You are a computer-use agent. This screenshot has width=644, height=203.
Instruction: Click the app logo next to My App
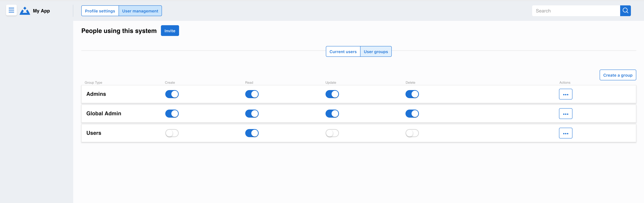click(25, 11)
